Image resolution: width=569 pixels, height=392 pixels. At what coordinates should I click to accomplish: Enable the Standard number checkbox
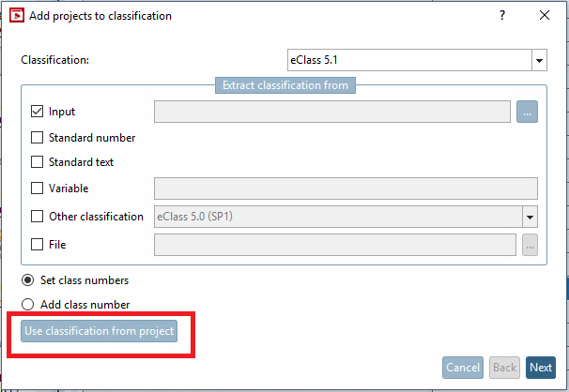coord(37,138)
